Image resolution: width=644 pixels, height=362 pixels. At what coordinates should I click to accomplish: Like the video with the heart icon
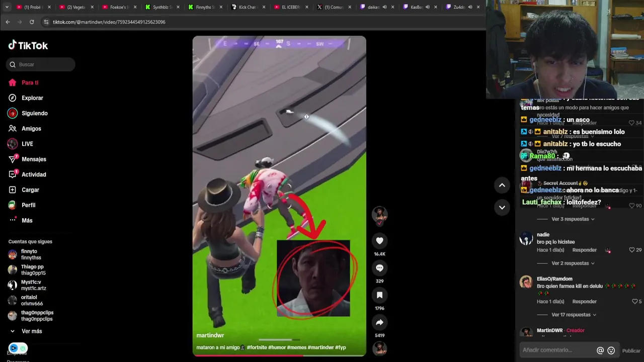[x=379, y=241]
